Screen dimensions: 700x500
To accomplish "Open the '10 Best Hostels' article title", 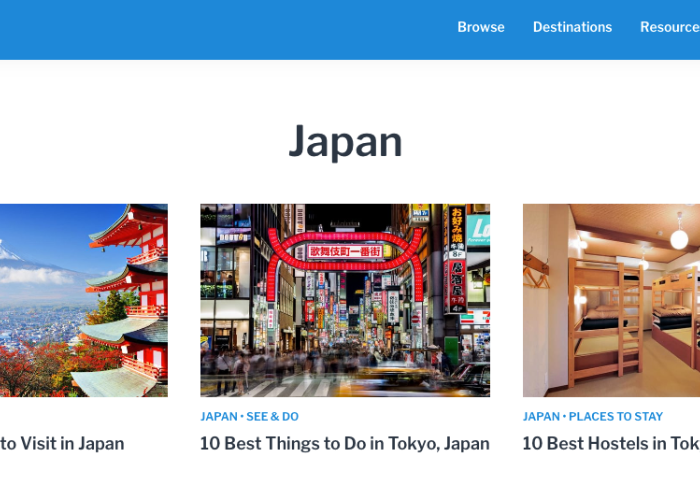I will (611, 443).
